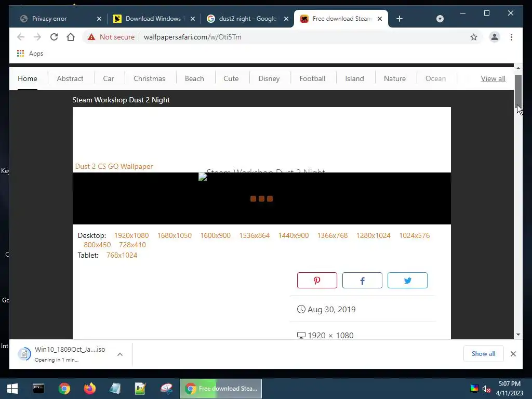Share image on Pinterest
This screenshot has height=399, width=532.
(317, 280)
